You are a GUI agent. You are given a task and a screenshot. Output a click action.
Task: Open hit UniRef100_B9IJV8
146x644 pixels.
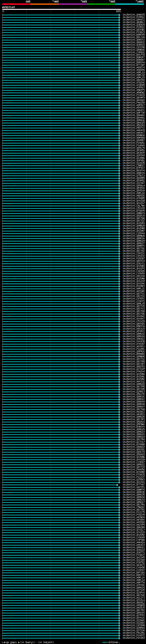pos(134,37)
